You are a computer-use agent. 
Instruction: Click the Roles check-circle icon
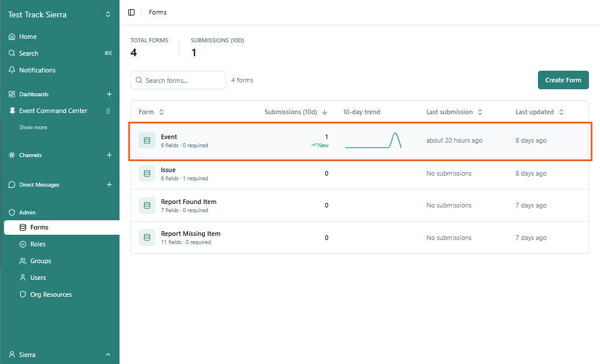coord(23,244)
